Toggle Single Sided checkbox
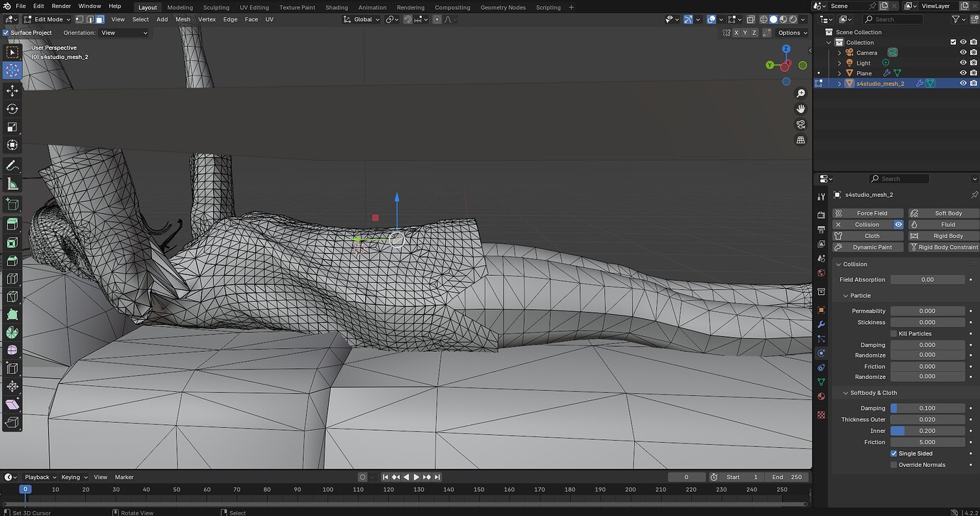 (894, 453)
